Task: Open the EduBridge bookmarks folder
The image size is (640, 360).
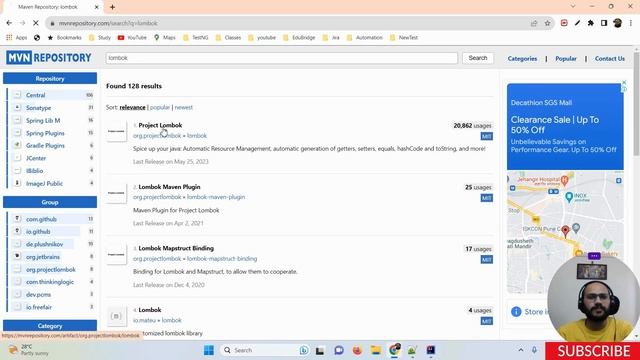Action: pyautogui.click(x=299, y=38)
